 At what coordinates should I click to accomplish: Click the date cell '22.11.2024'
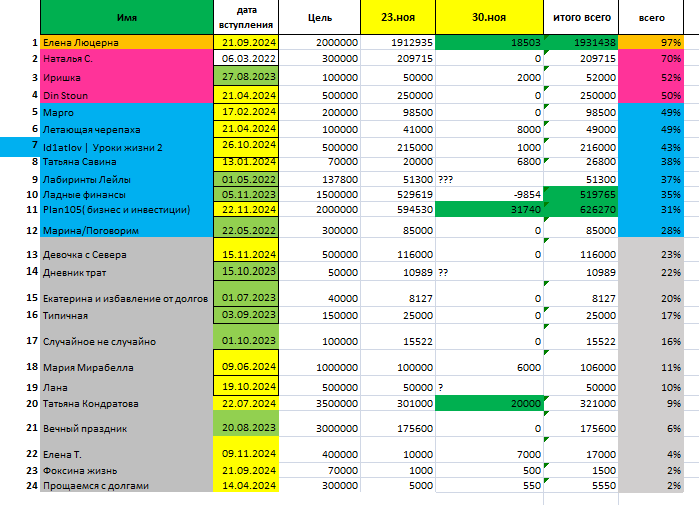pos(246,209)
